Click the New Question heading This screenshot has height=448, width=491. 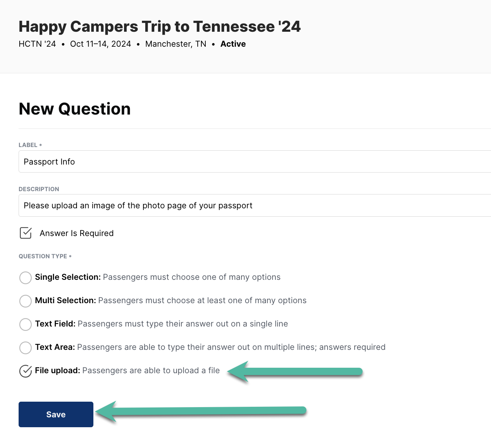pos(74,109)
